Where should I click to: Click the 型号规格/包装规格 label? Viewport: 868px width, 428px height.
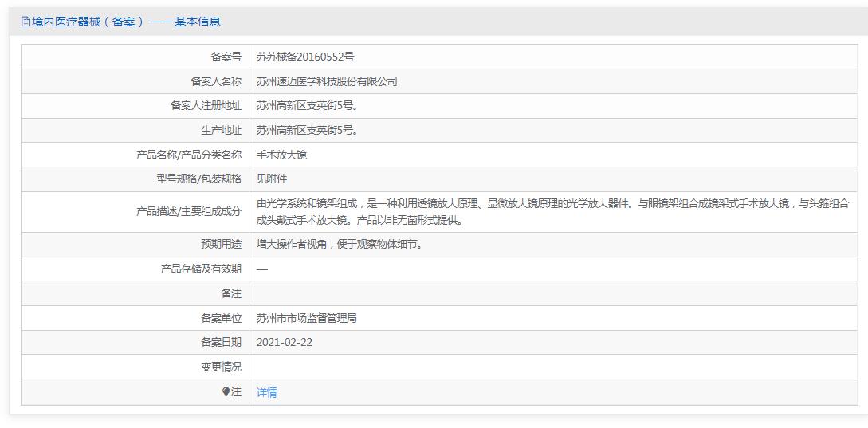pos(198,179)
